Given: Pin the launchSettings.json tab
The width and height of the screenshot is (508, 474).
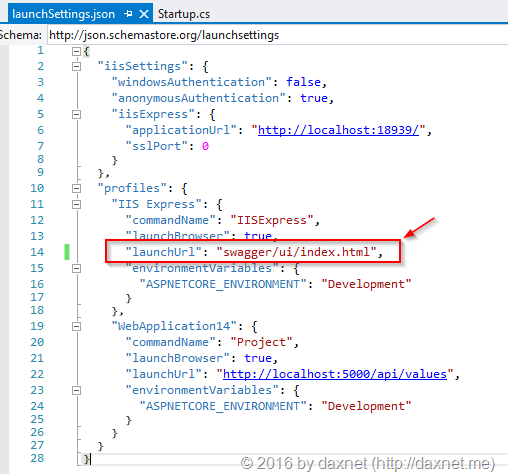Looking at the screenshot, I should click(128, 14).
